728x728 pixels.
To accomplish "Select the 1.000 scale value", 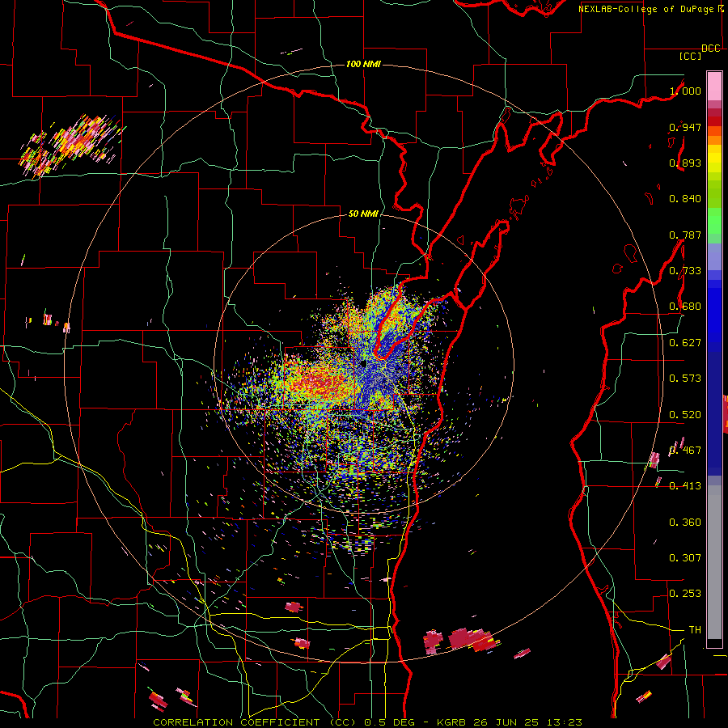I will [685, 91].
